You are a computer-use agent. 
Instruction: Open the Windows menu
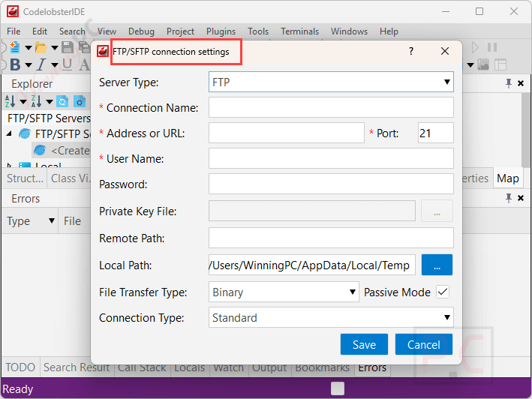(x=349, y=31)
